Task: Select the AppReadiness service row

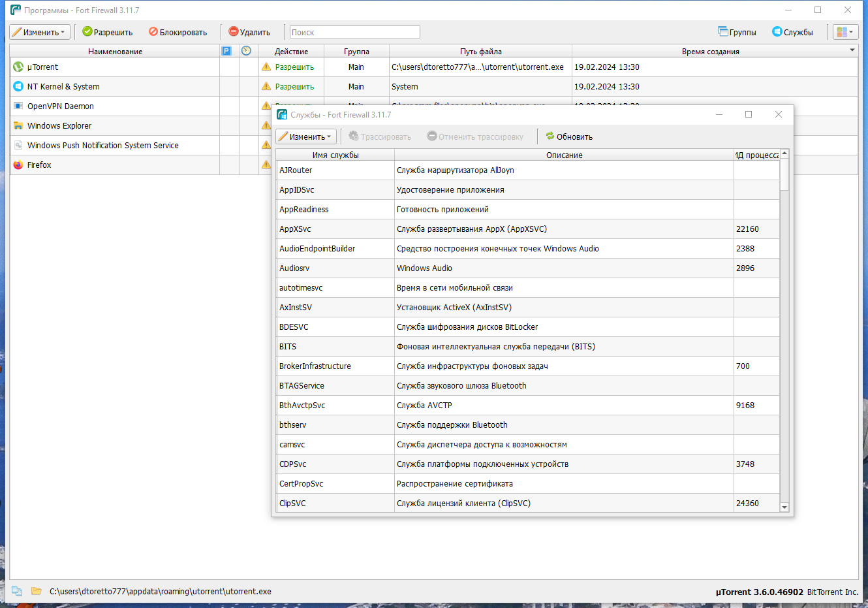Action: [x=528, y=209]
